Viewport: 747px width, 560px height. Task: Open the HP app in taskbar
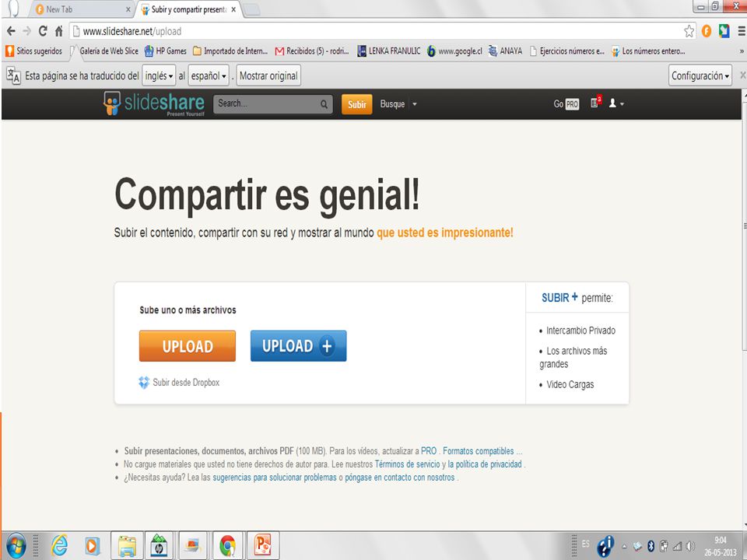(159, 546)
